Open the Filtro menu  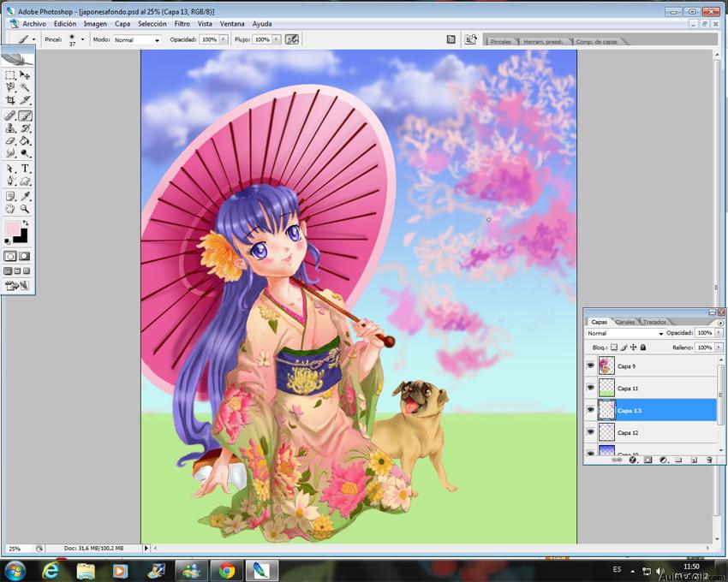coord(182,24)
